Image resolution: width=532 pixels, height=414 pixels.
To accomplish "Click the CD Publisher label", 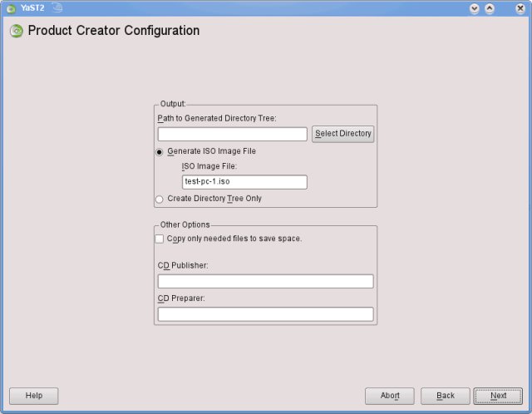I will pyautogui.click(x=183, y=265).
